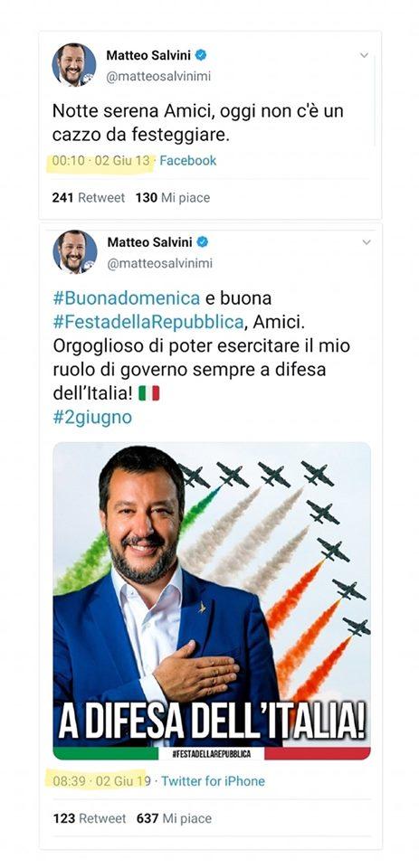Open the #Buonadomenica hashtag
Image resolution: width=419 pixels, height=868 pixels.
[x=127, y=298]
